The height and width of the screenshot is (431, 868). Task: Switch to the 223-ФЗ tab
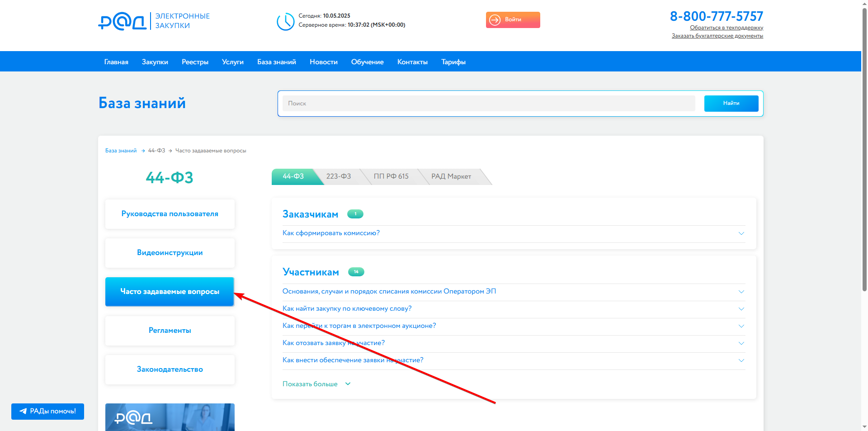pyautogui.click(x=339, y=176)
